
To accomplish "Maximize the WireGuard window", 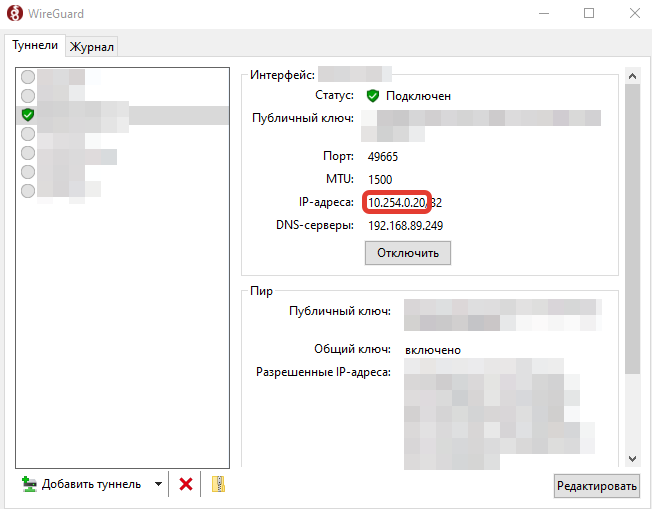I will tap(589, 13).
